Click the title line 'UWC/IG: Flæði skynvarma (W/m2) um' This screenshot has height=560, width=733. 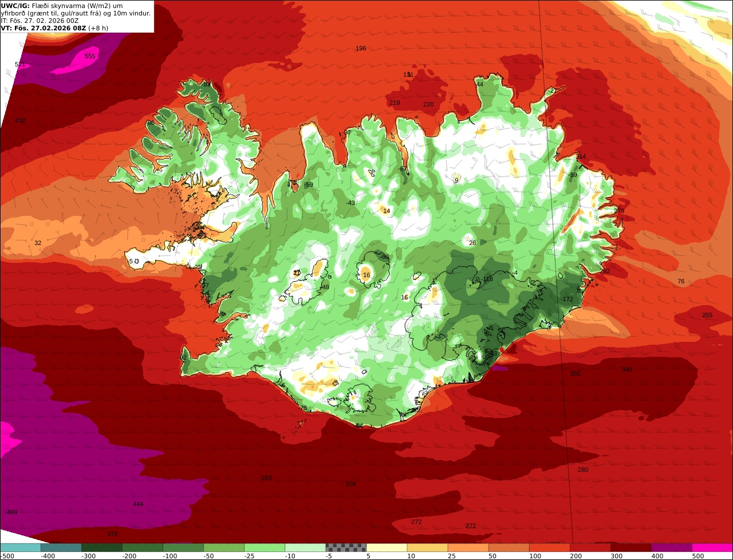click(62, 5)
